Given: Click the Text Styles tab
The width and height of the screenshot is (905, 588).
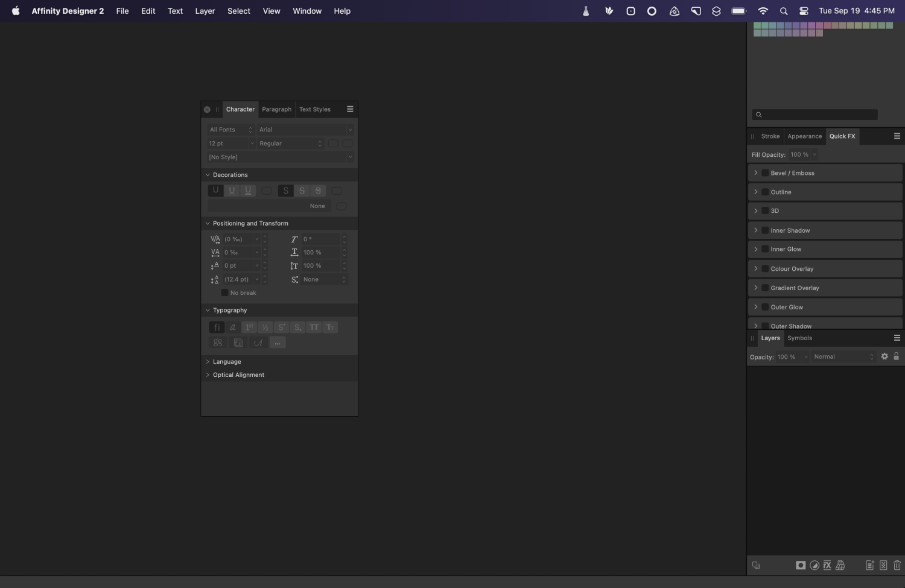Looking at the screenshot, I should (x=314, y=109).
